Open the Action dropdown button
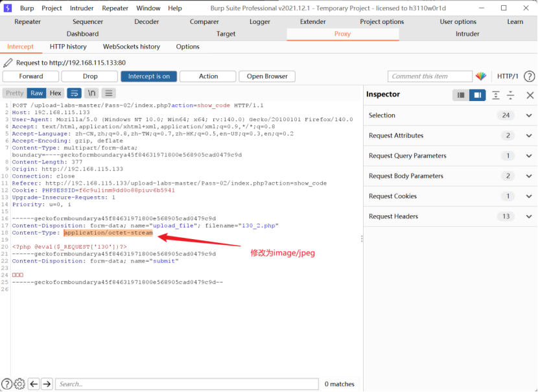Image resolution: width=538 pixels, height=392 pixels. (x=208, y=76)
